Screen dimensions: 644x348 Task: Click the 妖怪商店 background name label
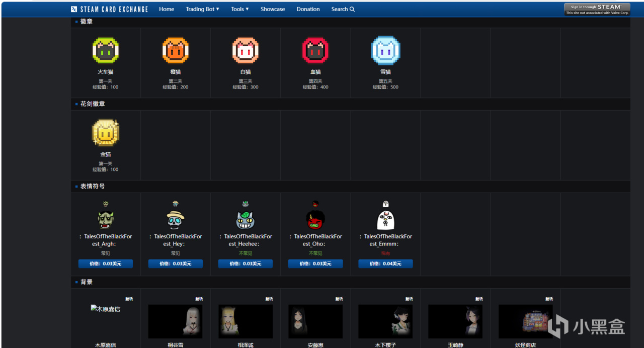point(525,345)
